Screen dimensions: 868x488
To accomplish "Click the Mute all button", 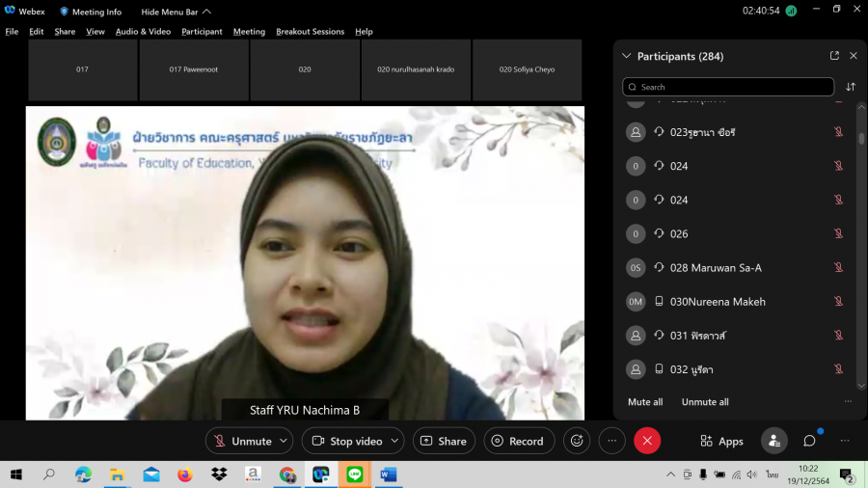I will point(645,402).
